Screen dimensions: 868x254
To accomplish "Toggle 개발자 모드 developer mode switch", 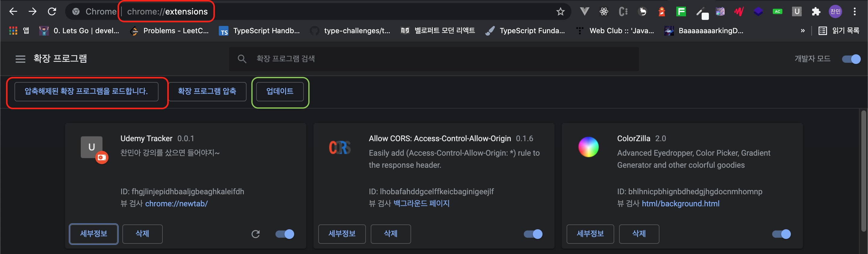I will point(851,59).
